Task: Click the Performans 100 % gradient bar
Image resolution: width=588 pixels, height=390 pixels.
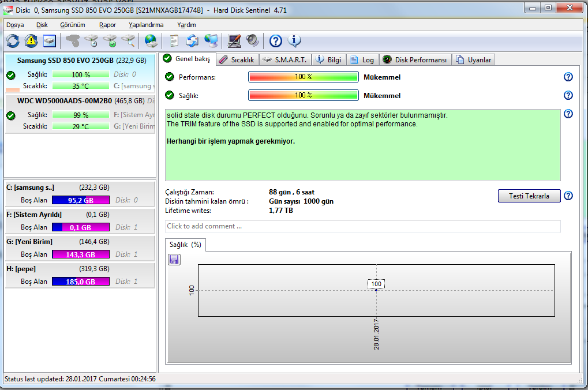Action: pos(304,77)
